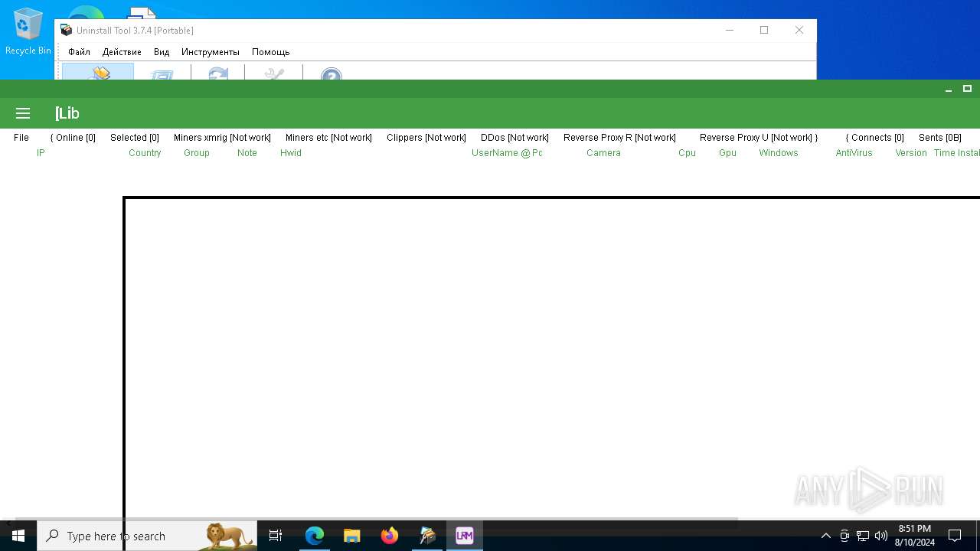This screenshot has height=551, width=980.
Task: Open the taskbar clock and date
Action: click(x=915, y=536)
